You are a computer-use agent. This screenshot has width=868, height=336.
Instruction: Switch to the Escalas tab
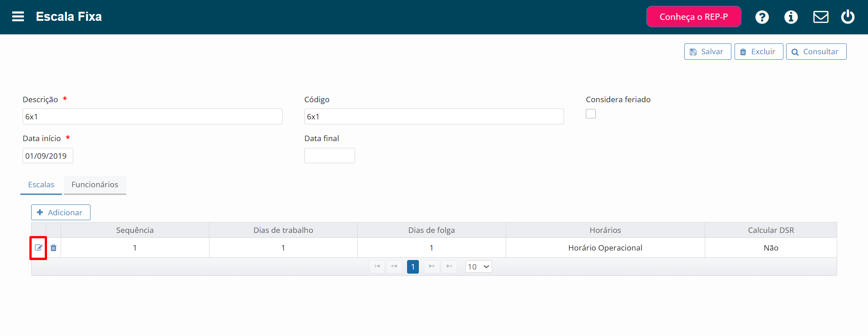41,185
